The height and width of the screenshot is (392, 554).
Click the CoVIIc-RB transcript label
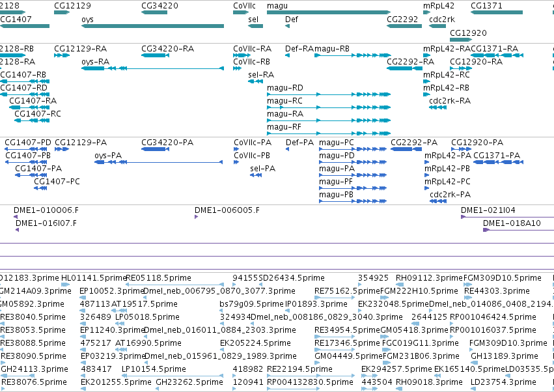(251, 61)
